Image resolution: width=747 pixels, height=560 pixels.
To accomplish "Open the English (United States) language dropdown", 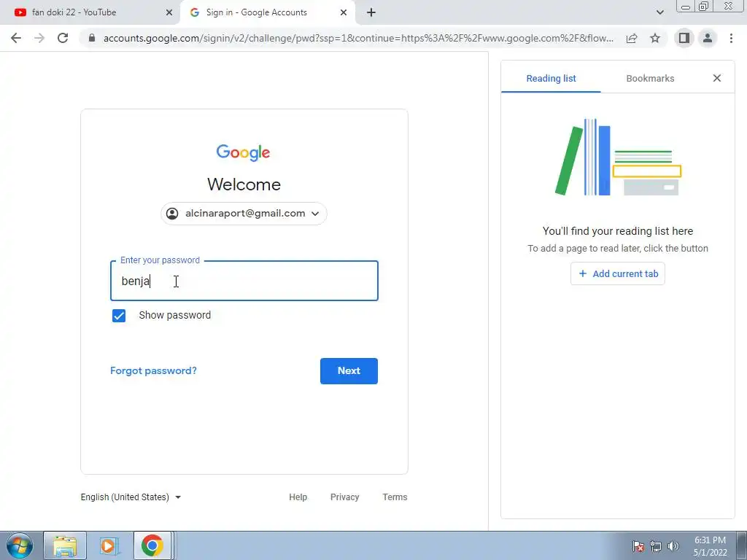I will 131,497.
